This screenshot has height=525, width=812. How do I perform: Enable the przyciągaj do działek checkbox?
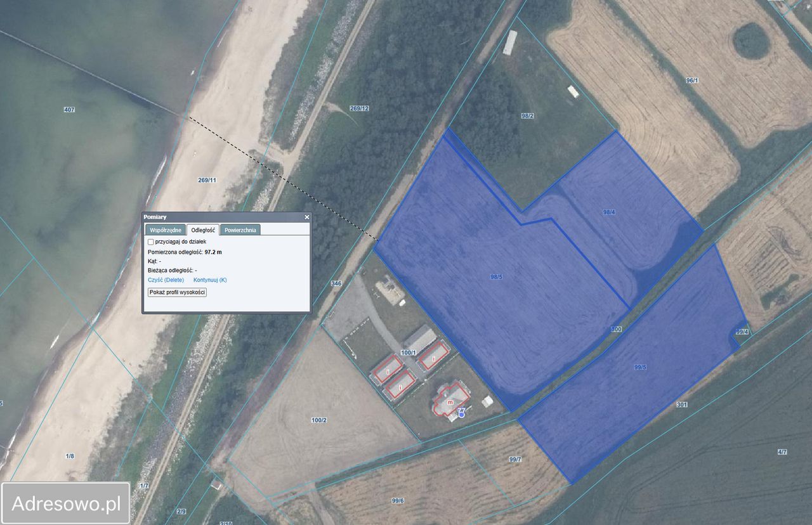click(151, 242)
